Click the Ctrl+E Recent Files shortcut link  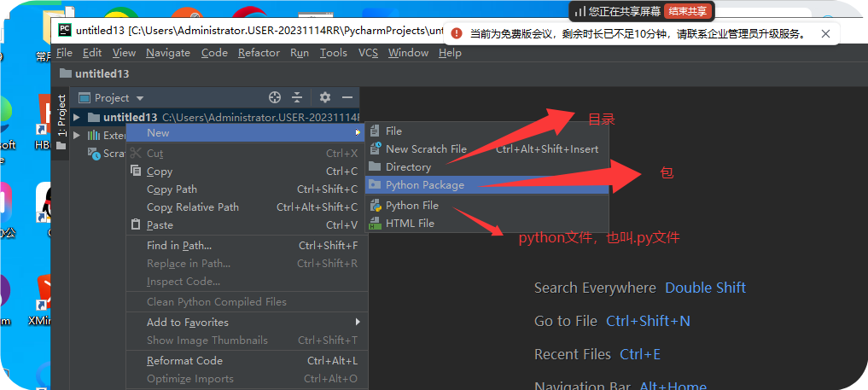(640, 354)
